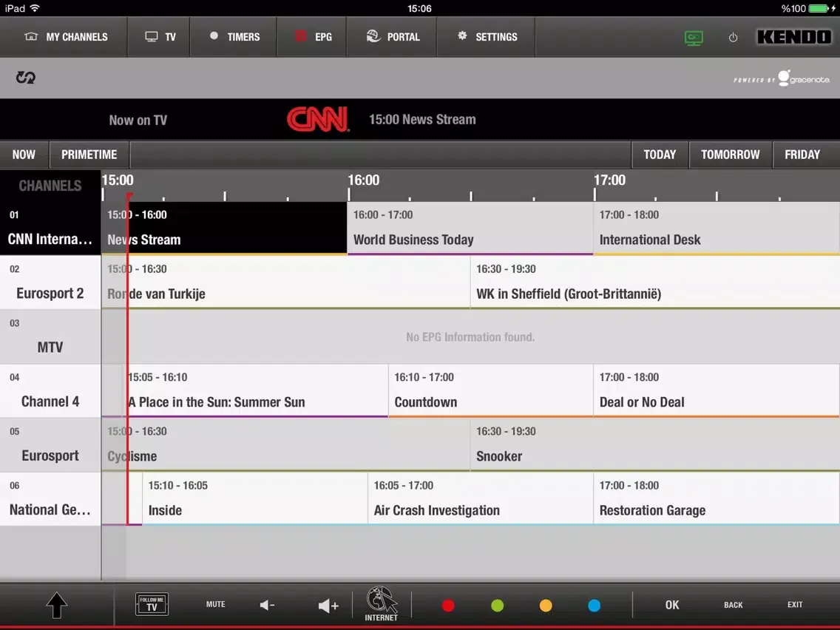Raise volume with speaker plus icon

(x=328, y=606)
